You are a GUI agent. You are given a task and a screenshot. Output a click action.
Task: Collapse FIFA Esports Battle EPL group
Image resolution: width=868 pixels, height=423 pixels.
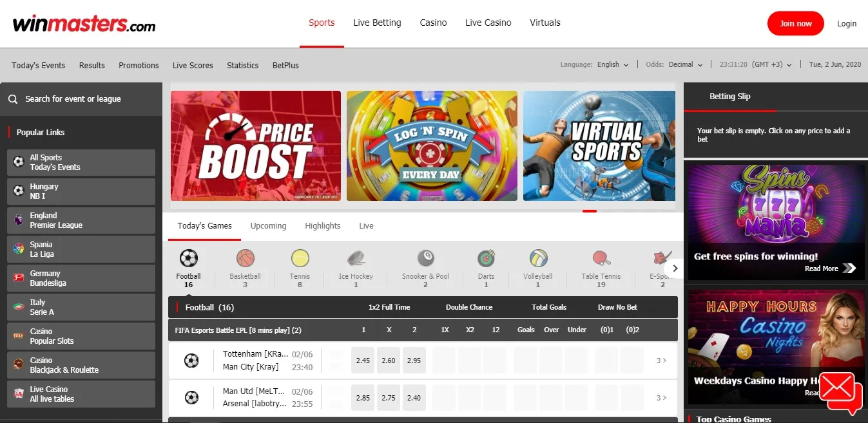[423, 330]
